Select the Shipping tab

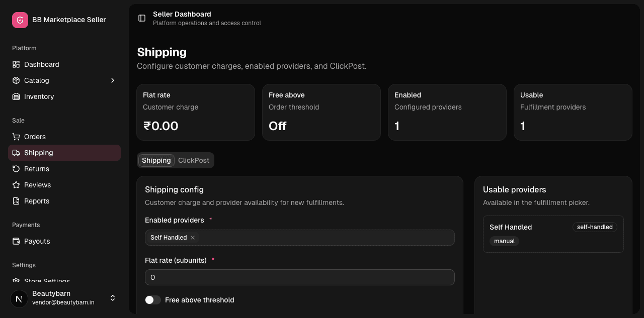click(x=156, y=160)
